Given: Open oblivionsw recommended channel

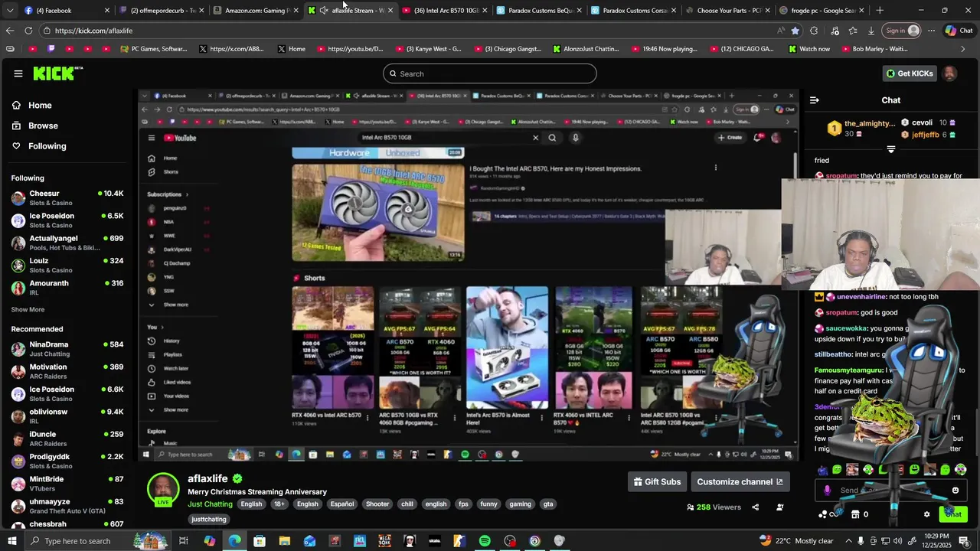Looking at the screenshot, I should (x=67, y=416).
